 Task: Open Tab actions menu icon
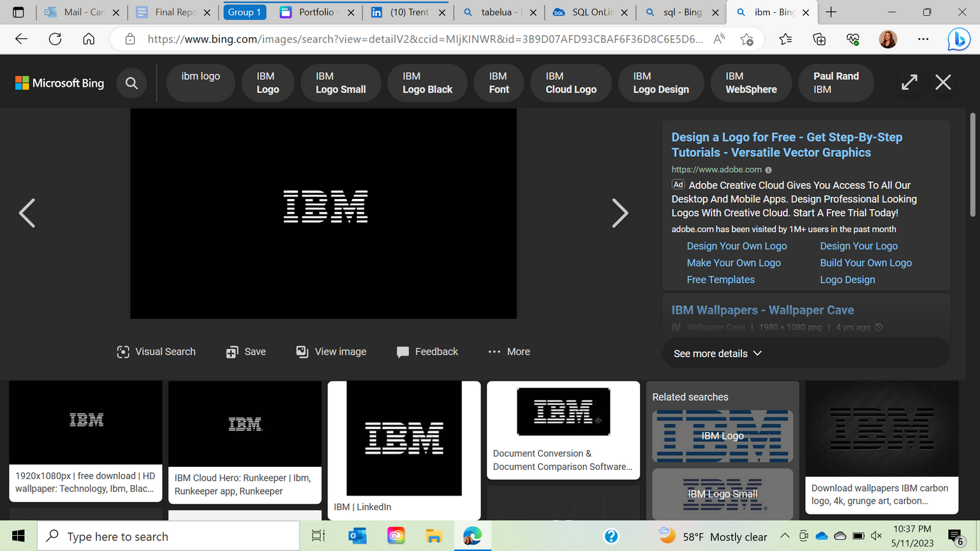click(19, 12)
